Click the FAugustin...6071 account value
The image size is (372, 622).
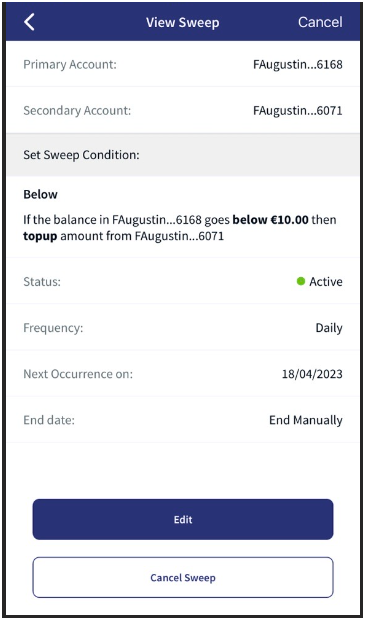click(x=298, y=110)
